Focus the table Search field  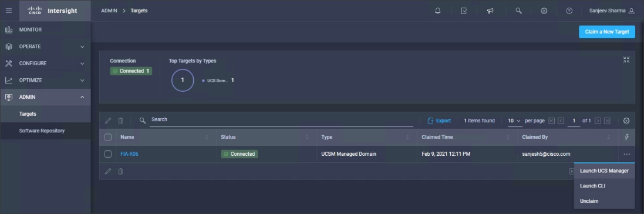[x=282, y=120]
